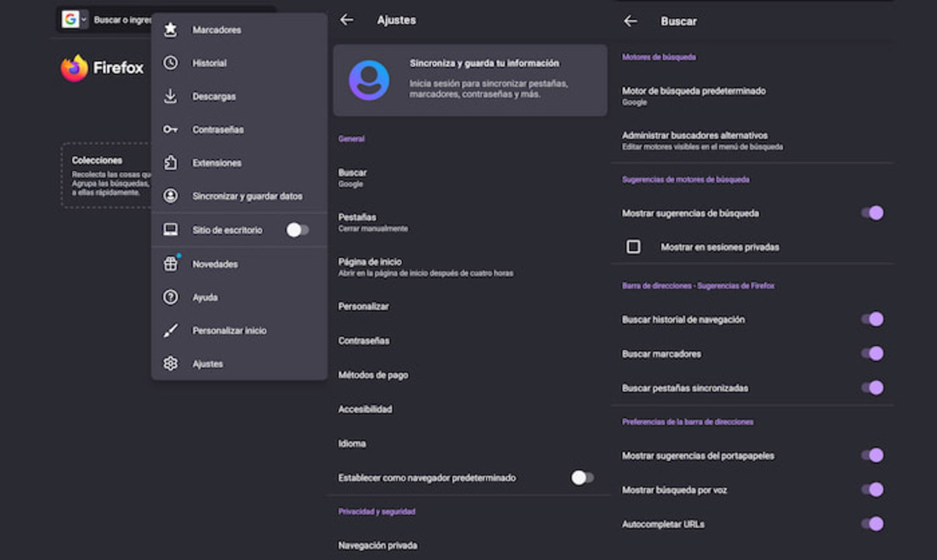Check Mostrar en sesiones privadas box

[633, 247]
